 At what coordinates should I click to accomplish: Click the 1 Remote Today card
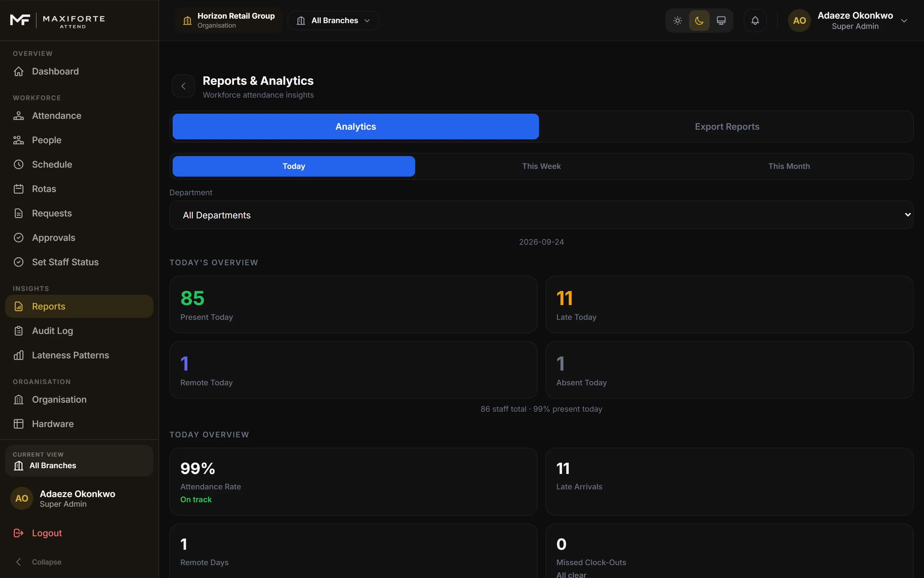(354, 370)
